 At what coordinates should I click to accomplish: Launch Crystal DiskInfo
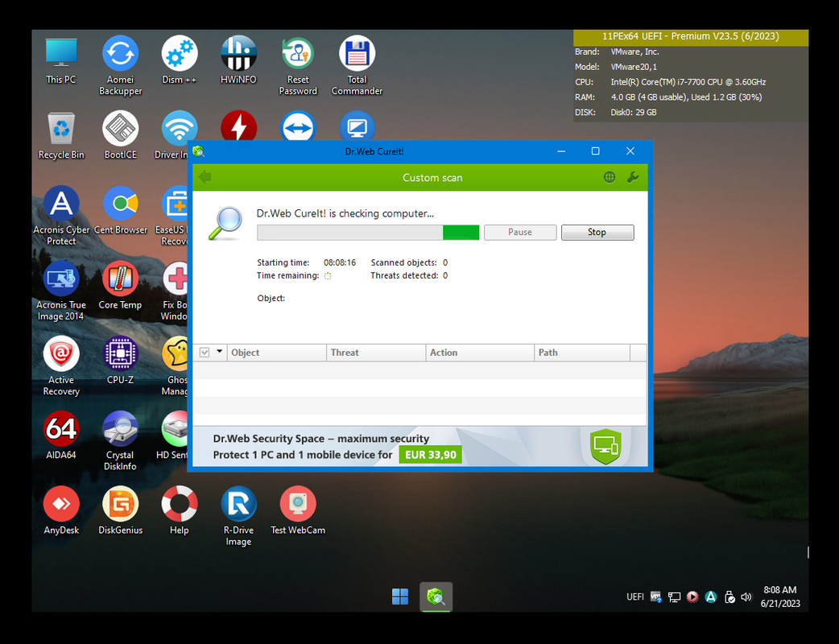[121, 441]
